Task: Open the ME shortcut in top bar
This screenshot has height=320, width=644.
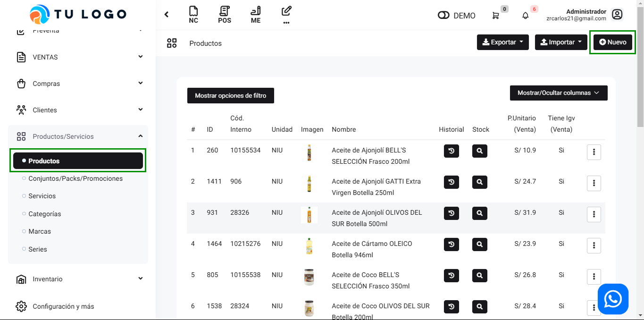Action: click(256, 15)
